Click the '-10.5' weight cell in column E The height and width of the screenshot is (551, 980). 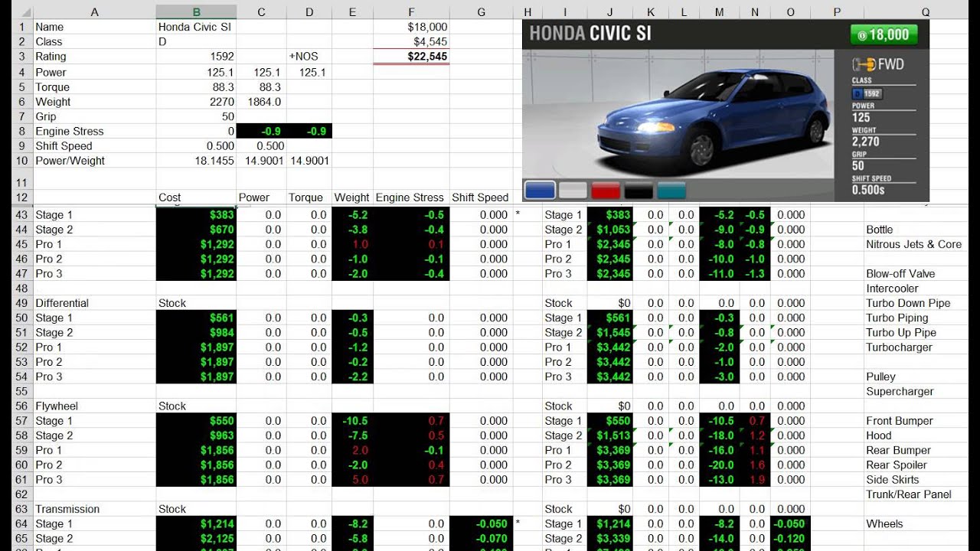(x=352, y=421)
